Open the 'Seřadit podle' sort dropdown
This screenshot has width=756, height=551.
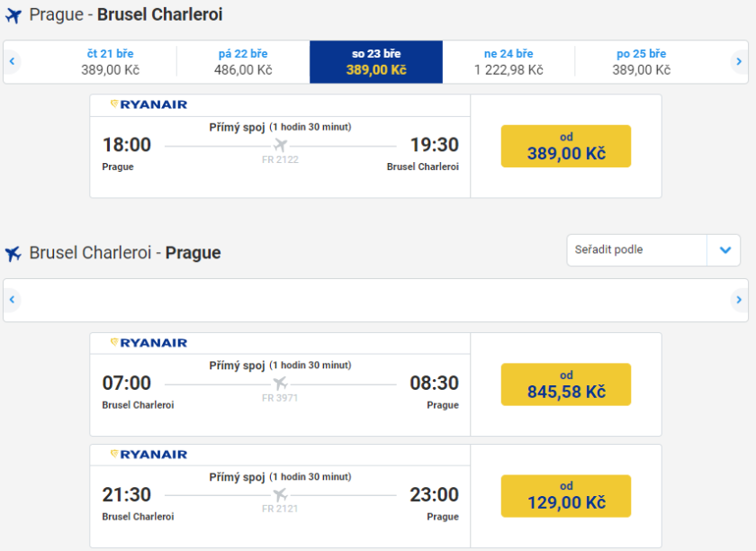(637, 249)
